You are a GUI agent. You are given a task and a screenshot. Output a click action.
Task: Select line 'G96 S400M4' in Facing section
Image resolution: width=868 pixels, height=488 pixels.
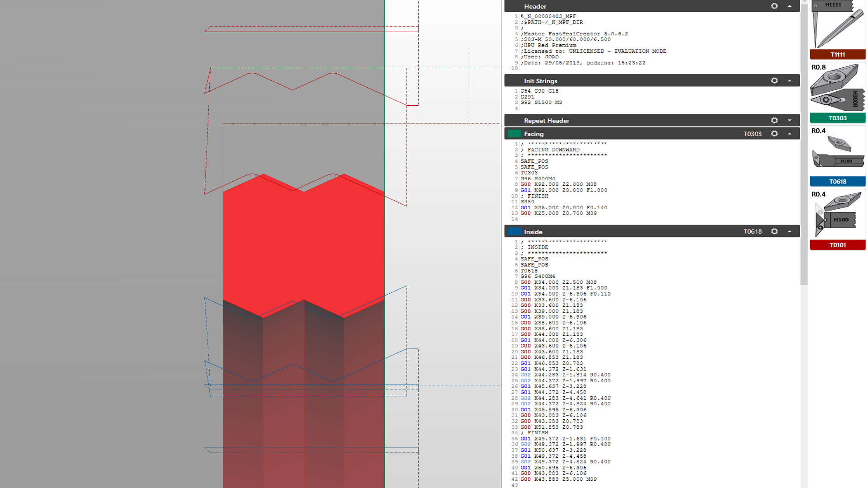tap(538, 179)
